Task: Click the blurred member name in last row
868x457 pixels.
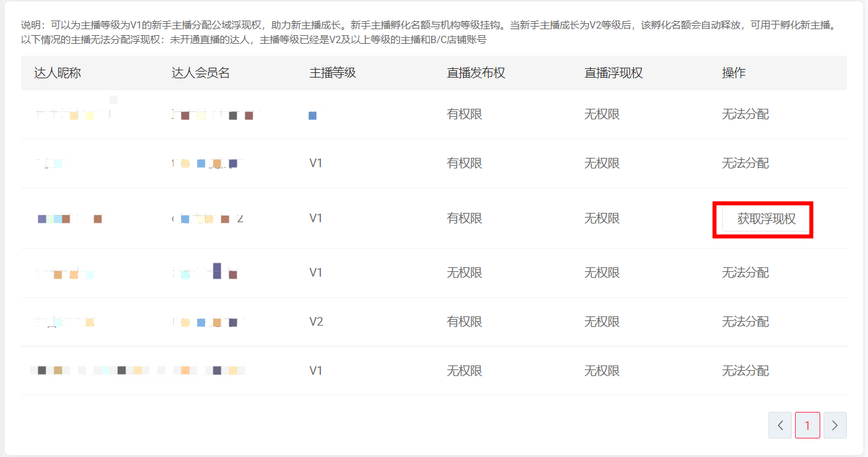Action: (x=208, y=370)
